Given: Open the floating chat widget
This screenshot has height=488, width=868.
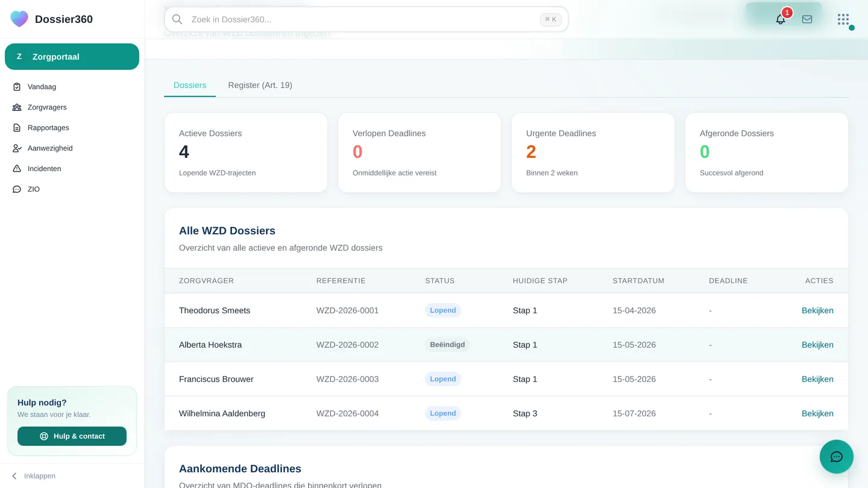Looking at the screenshot, I should click(837, 457).
